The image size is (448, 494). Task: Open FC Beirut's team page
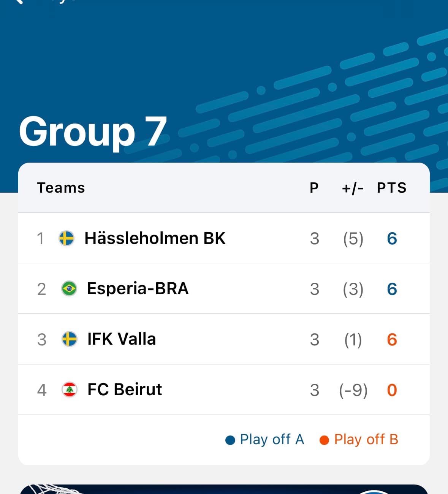pos(124,389)
